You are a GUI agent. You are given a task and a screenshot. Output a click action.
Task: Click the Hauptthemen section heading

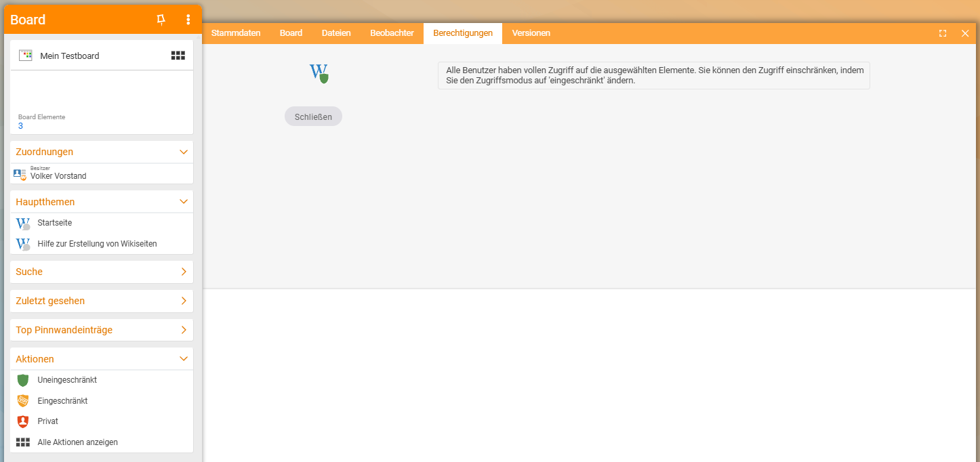[x=45, y=202]
